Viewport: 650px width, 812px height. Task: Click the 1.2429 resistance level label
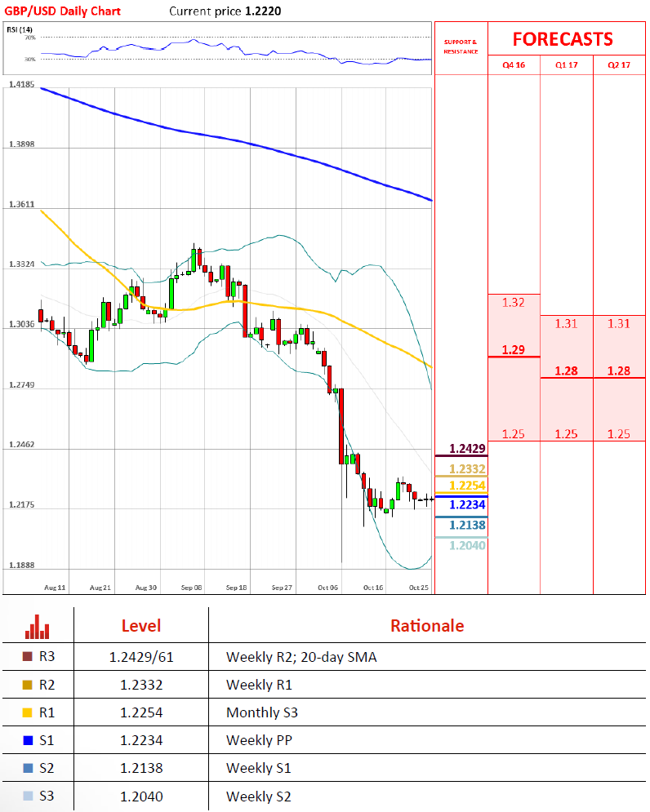[467, 449]
